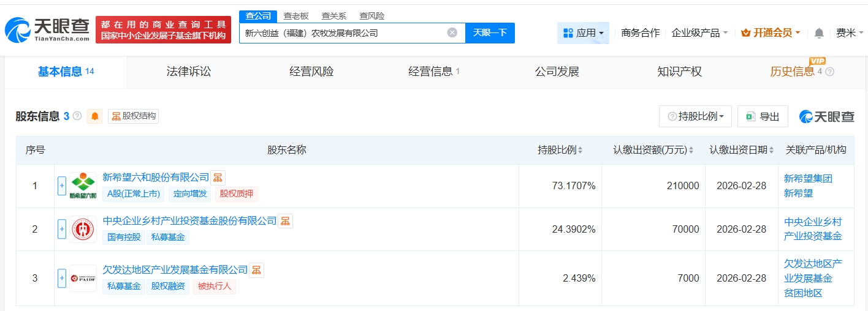Open the 企业级产品 dropdown
868x311 pixels.
tap(699, 33)
